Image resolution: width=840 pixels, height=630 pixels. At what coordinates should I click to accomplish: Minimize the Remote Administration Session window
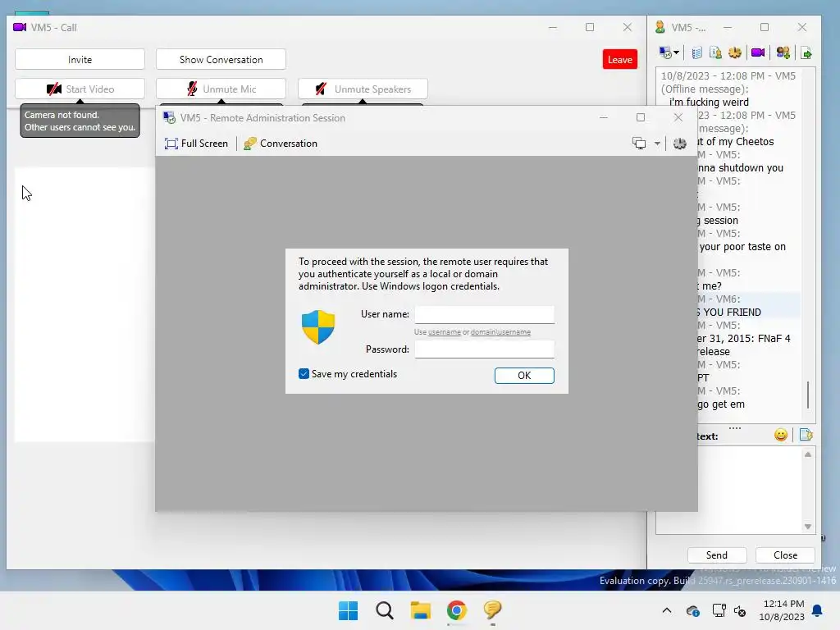point(604,117)
